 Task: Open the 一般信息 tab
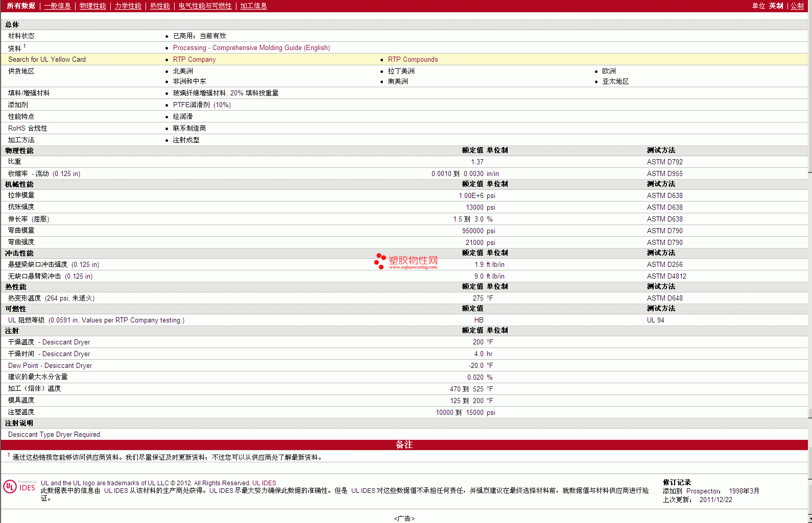click(57, 6)
